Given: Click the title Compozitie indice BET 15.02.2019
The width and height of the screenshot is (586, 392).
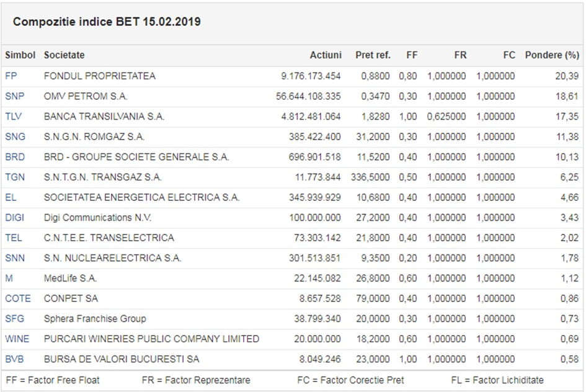Looking at the screenshot, I should click(107, 22).
